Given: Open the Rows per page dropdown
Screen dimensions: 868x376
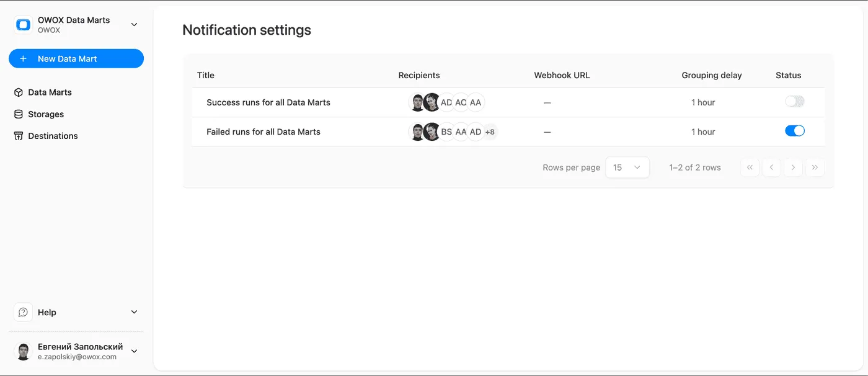Looking at the screenshot, I should [x=627, y=167].
